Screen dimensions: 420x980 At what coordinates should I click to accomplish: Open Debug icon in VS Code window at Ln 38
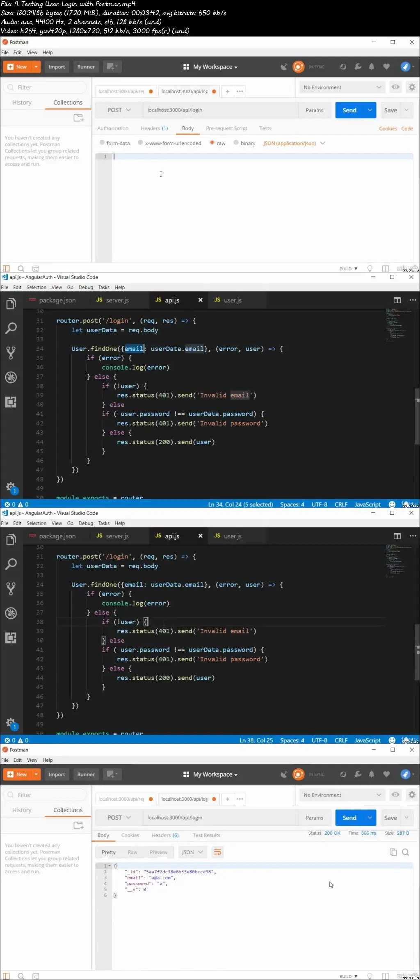coord(11,613)
